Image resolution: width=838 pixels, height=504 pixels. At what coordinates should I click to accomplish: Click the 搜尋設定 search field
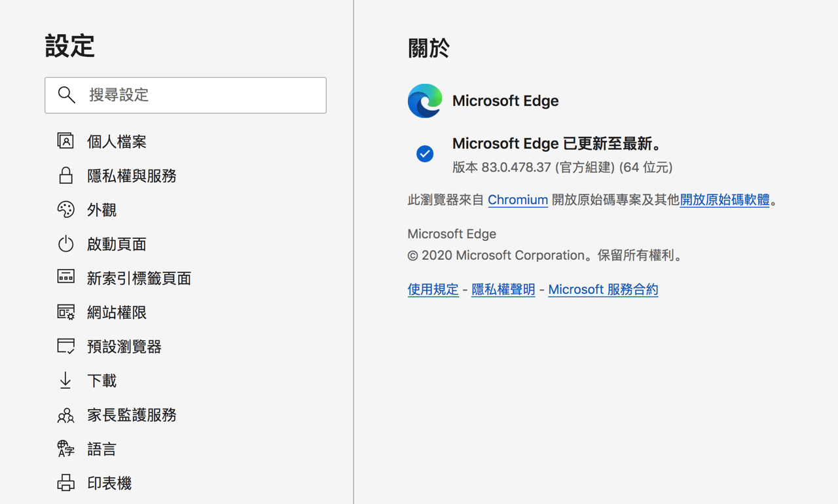pyautogui.click(x=185, y=95)
